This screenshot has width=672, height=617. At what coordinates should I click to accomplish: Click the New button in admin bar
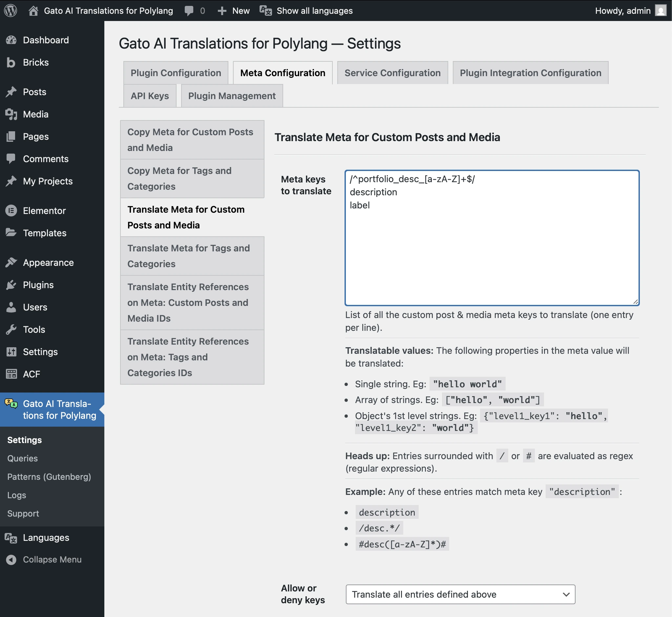[233, 11]
